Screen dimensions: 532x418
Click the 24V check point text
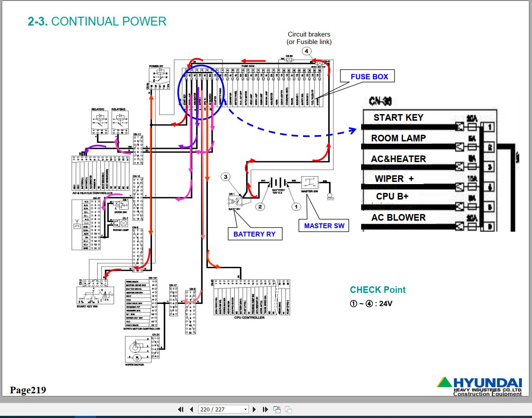pyautogui.click(x=371, y=303)
